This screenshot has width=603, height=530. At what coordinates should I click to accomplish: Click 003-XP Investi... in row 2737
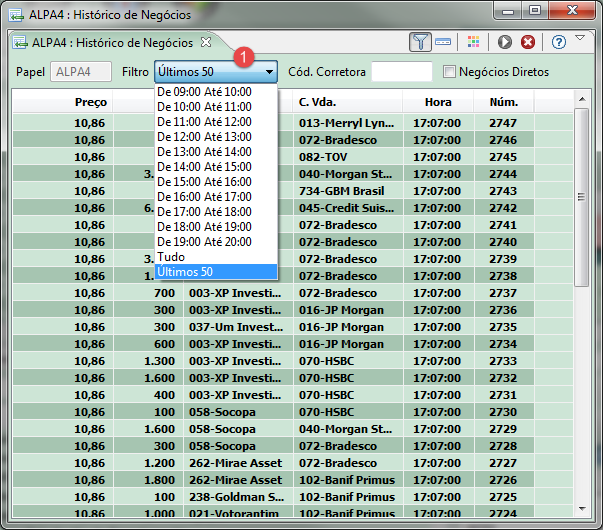tap(238, 293)
